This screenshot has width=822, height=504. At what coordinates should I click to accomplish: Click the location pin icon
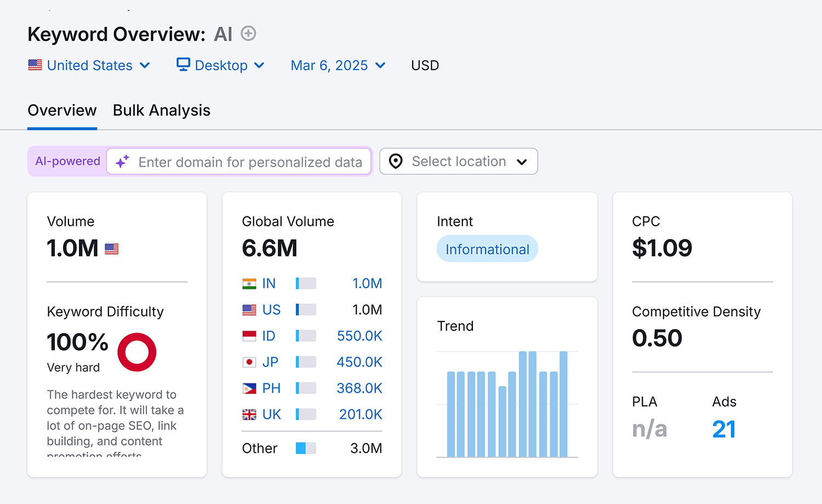(396, 162)
